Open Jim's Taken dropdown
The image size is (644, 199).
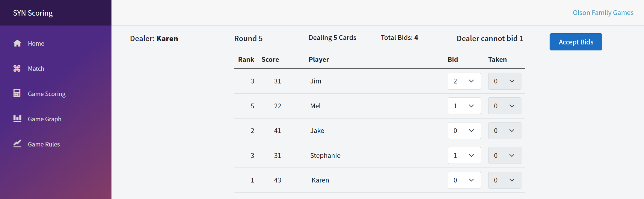pyautogui.click(x=504, y=81)
